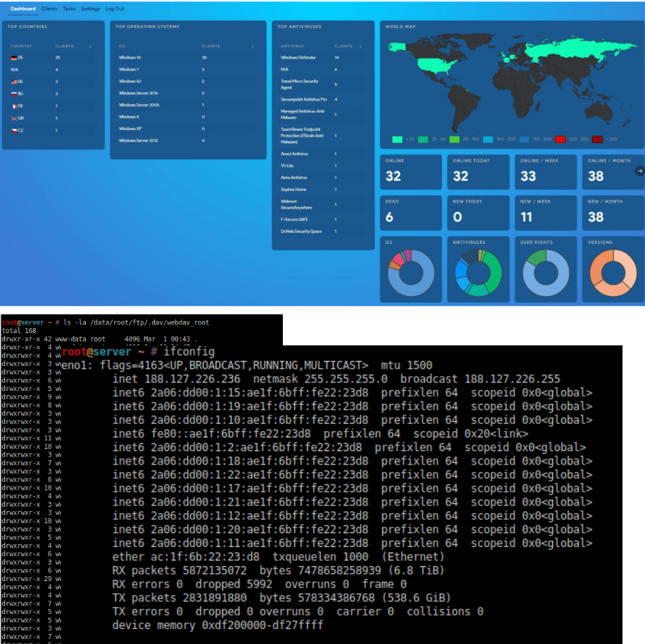645x644 pixels.
Task: Click the round arrow button beside Online / Month
Action: 639,171
